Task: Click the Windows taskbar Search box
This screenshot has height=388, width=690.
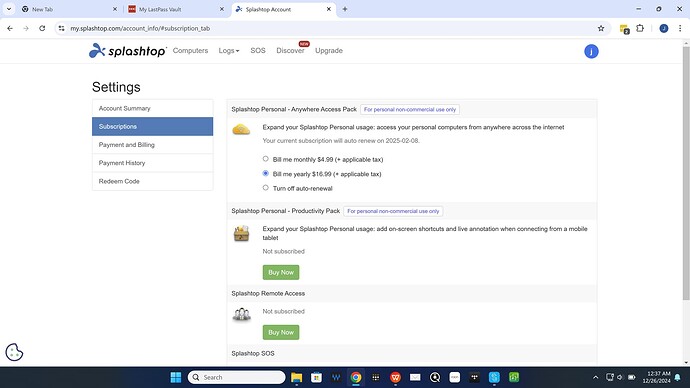Action: point(237,377)
